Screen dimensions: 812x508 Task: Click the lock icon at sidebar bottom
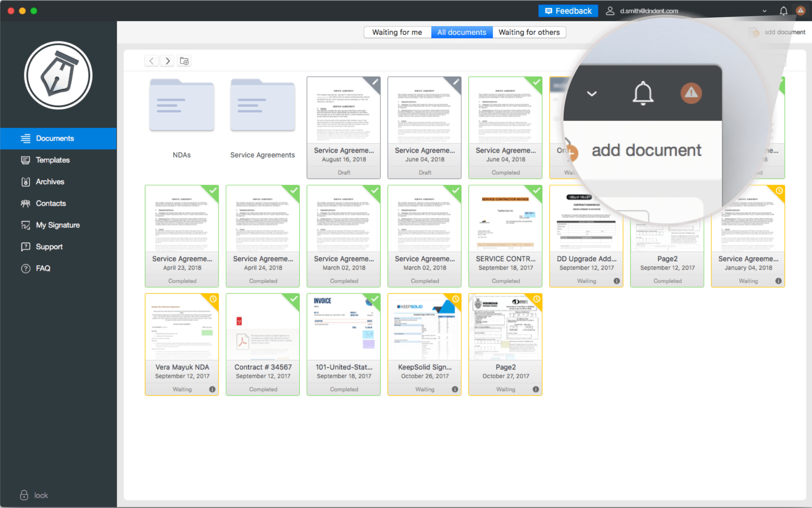(x=24, y=495)
